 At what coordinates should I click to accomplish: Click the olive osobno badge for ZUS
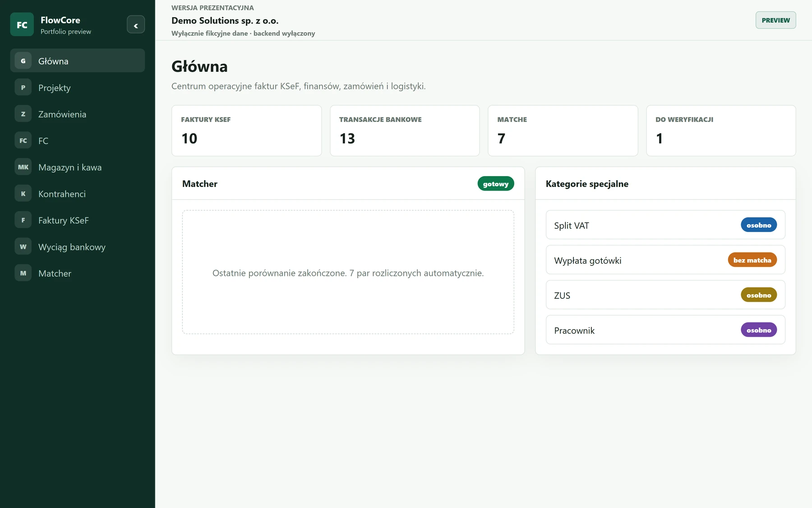click(759, 295)
